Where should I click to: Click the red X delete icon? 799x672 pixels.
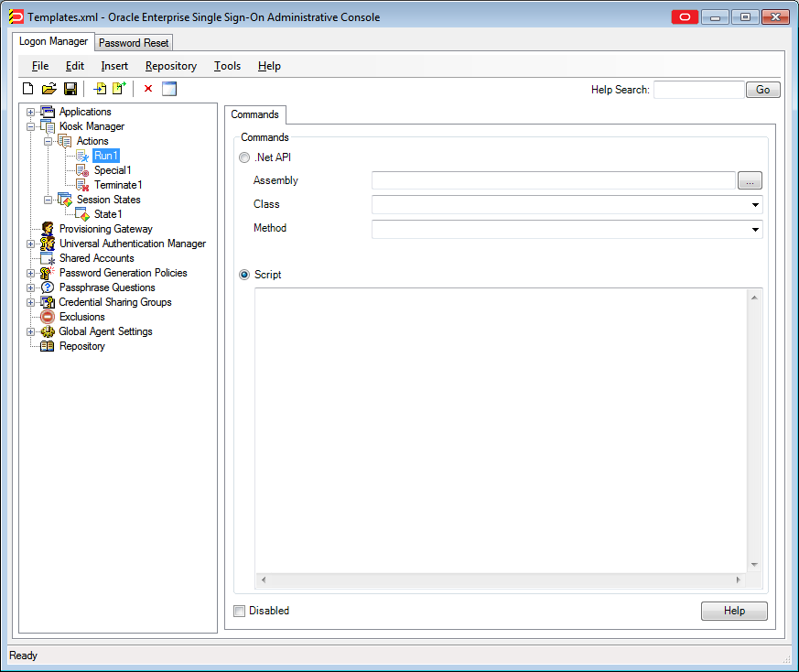[x=148, y=89]
